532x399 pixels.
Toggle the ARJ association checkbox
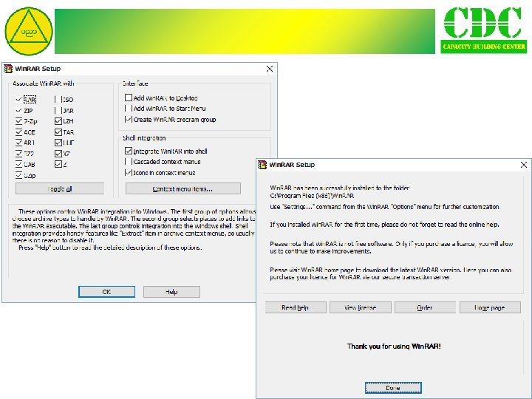[18, 143]
